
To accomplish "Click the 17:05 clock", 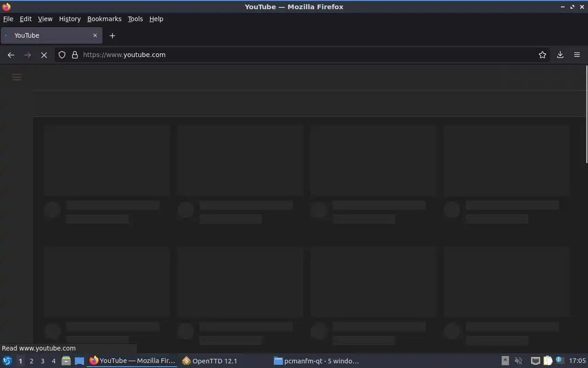I will tap(577, 361).
